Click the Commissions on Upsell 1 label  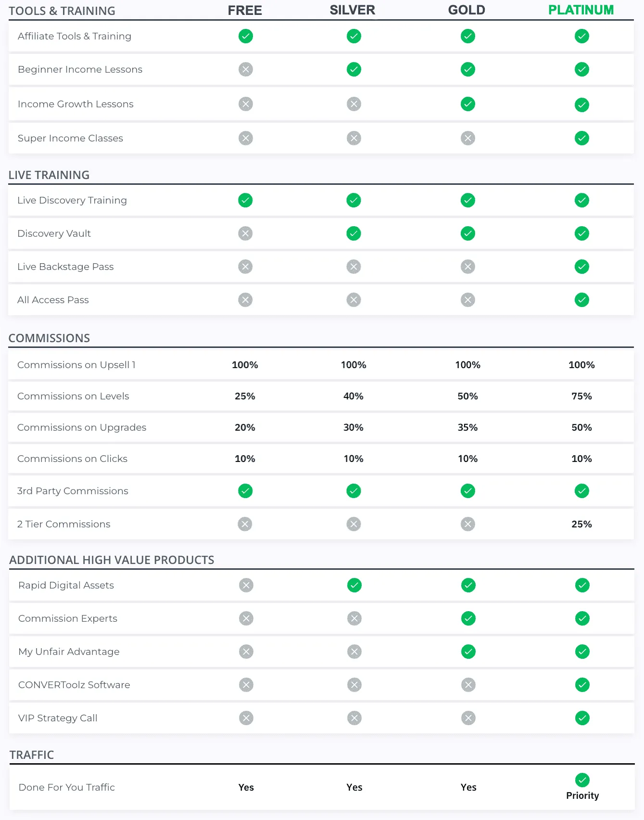pos(76,365)
